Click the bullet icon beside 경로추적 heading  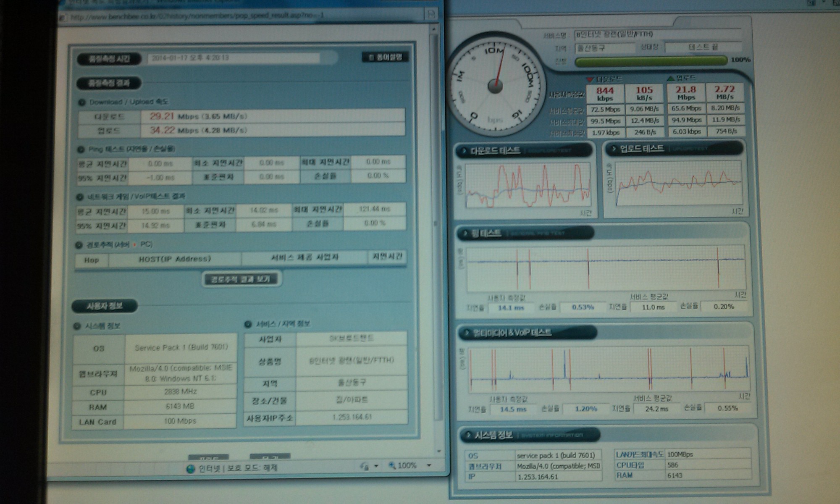click(x=79, y=245)
